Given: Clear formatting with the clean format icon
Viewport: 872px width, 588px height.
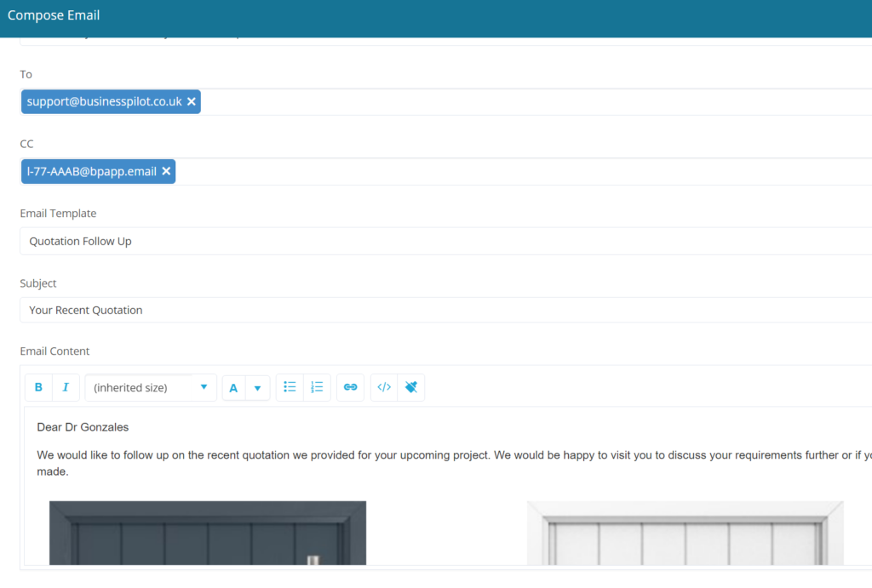Looking at the screenshot, I should point(411,387).
